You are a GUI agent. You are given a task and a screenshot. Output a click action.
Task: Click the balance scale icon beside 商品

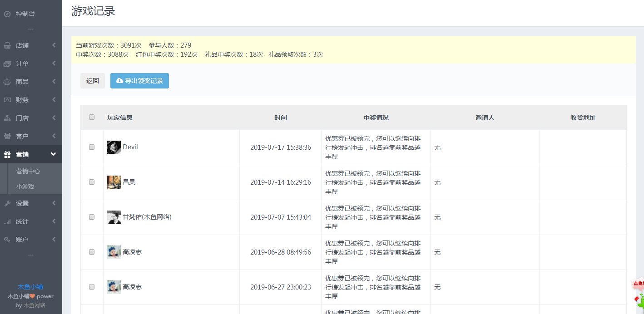tap(7, 82)
